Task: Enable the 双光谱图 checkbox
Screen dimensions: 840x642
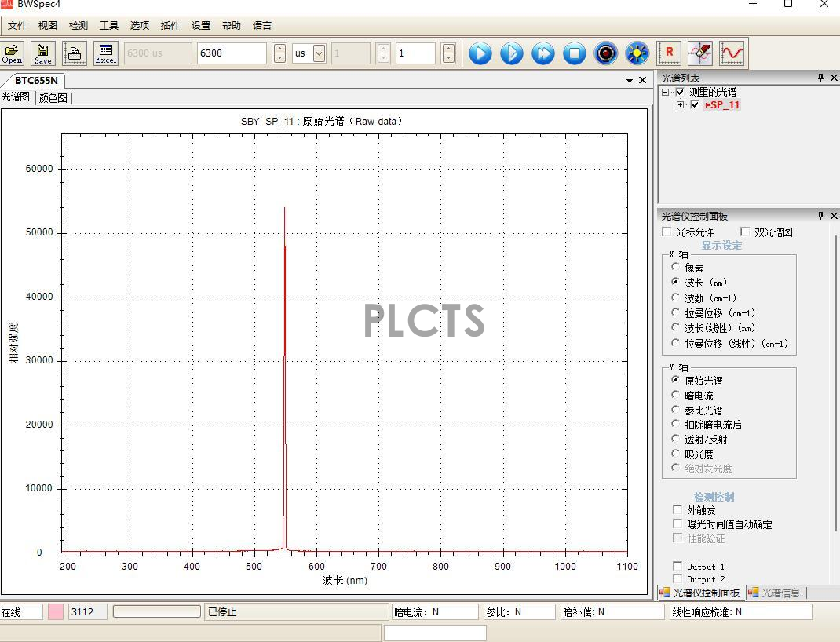Action: tap(745, 232)
